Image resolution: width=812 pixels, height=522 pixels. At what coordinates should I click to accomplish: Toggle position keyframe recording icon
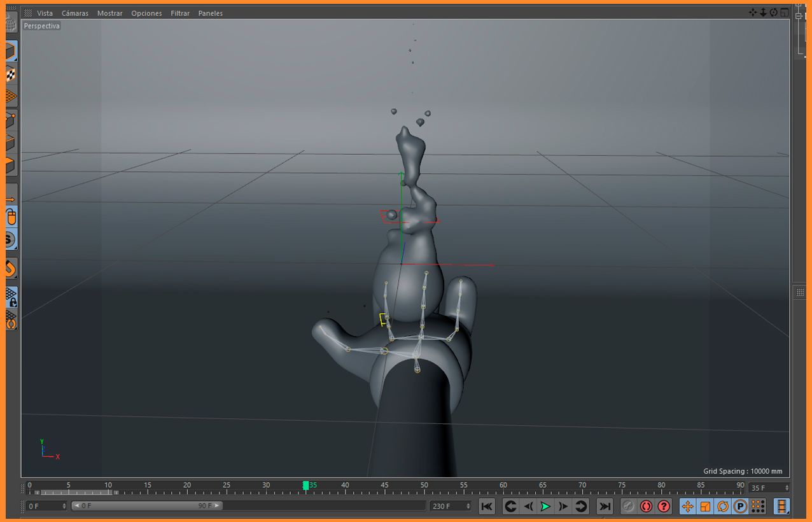687,506
